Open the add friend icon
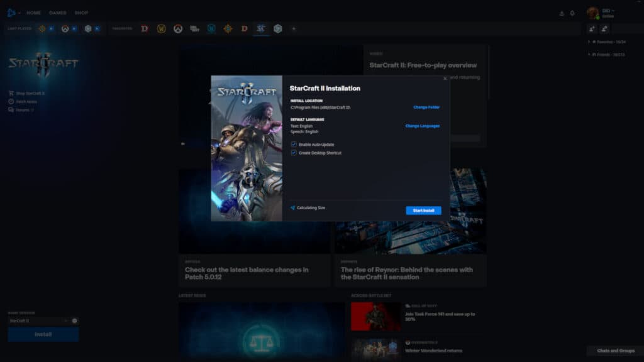The height and width of the screenshot is (362, 644). pyautogui.click(x=592, y=28)
